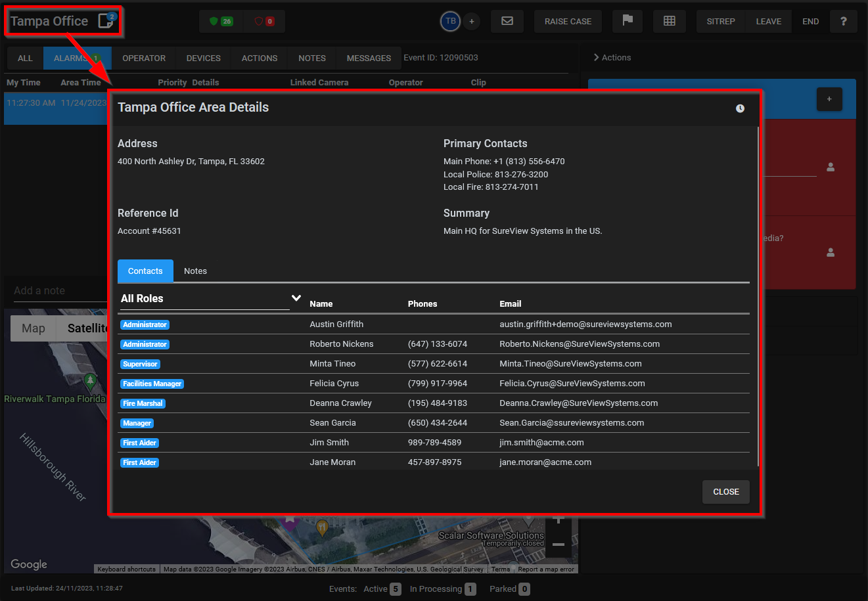This screenshot has width=868, height=601.
Task: Click the red shield count of 0
Action: coord(264,21)
